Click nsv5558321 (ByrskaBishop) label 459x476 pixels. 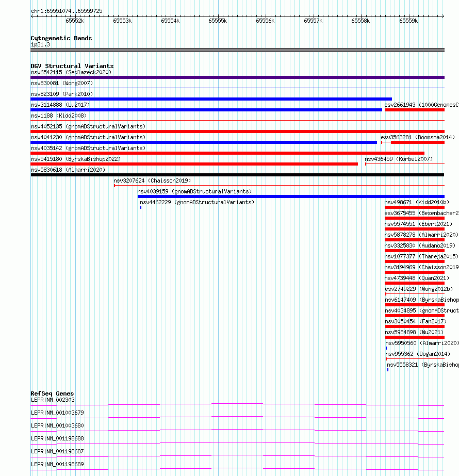click(423, 365)
